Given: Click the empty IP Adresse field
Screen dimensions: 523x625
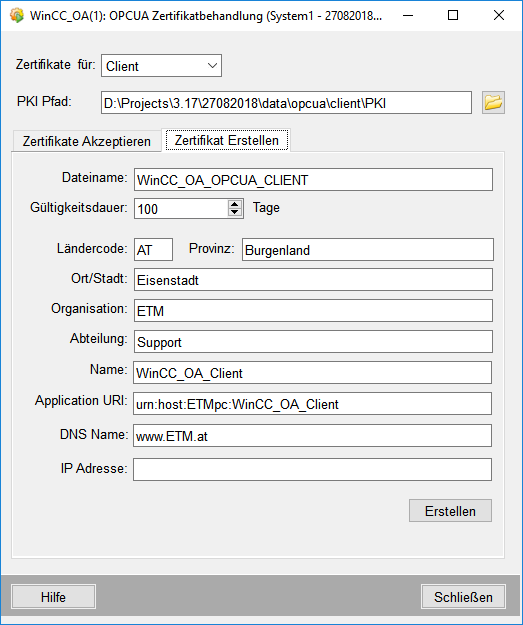Looking at the screenshot, I should pyautogui.click(x=313, y=470).
